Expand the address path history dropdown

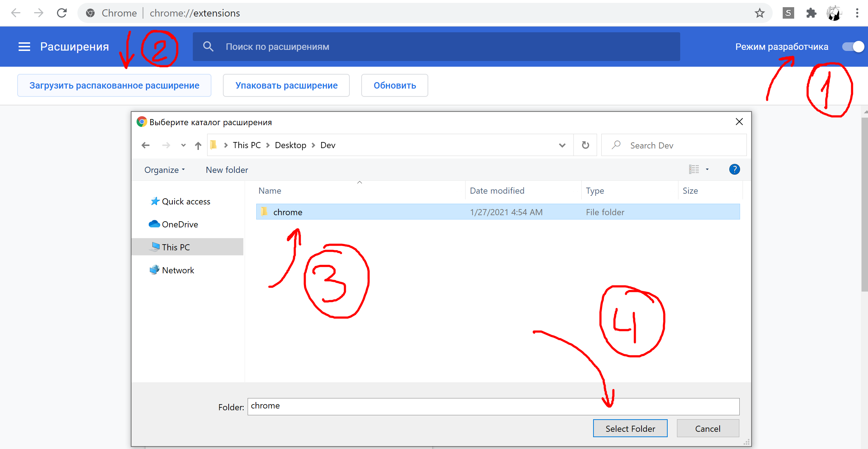tap(562, 145)
